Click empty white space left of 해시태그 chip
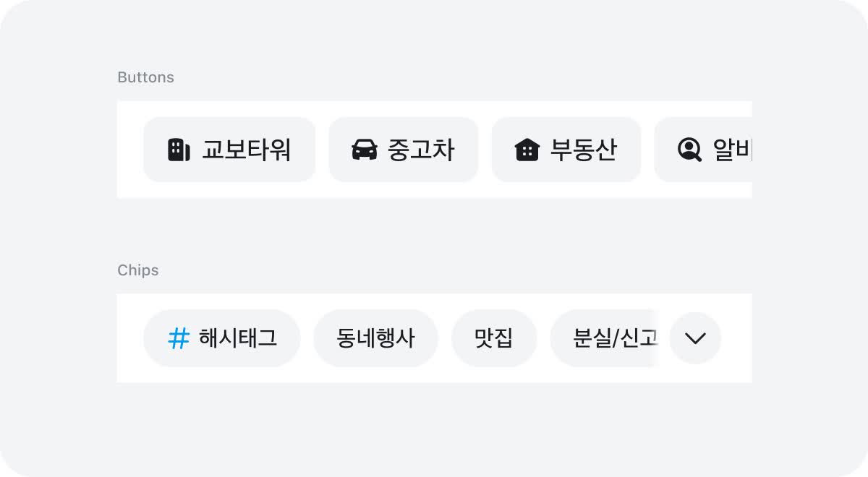This screenshot has width=868, height=477. tap(130, 338)
